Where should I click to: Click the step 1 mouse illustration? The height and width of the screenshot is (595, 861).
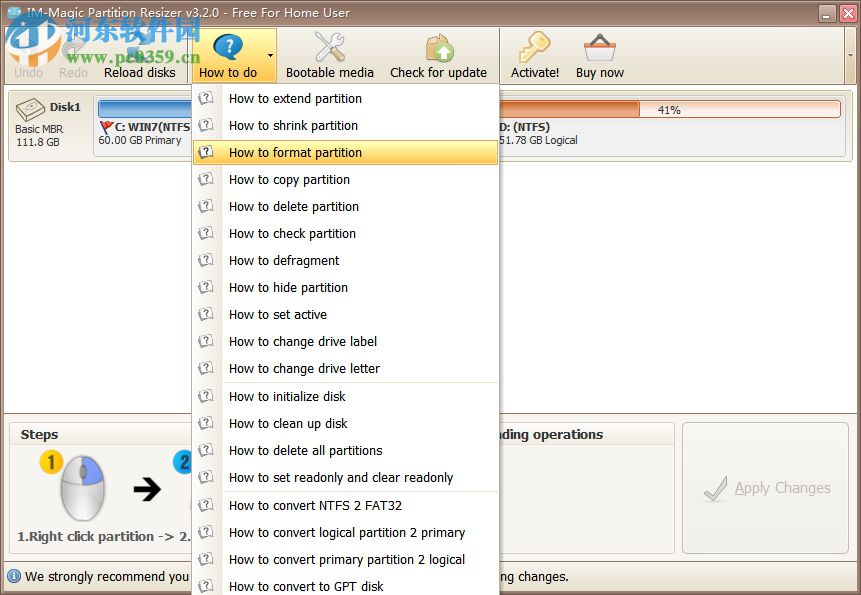click(x=82, y=487)
